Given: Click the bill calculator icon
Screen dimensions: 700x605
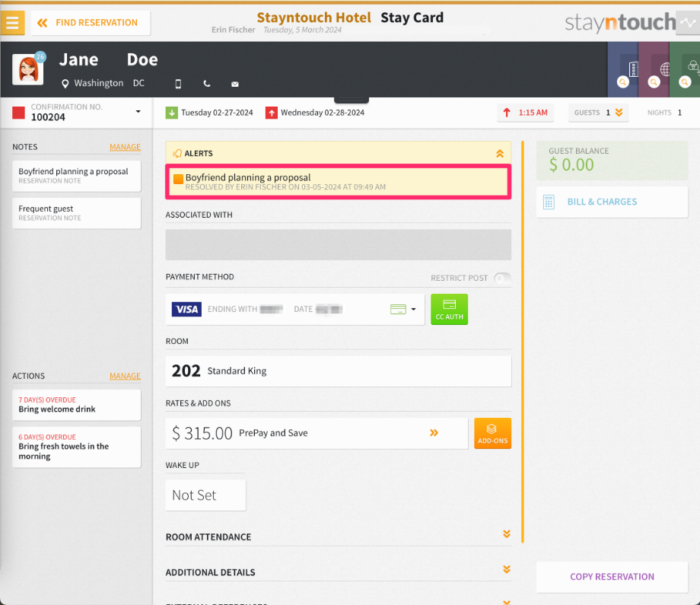Looking at the screenshot, I should point(549,202).
